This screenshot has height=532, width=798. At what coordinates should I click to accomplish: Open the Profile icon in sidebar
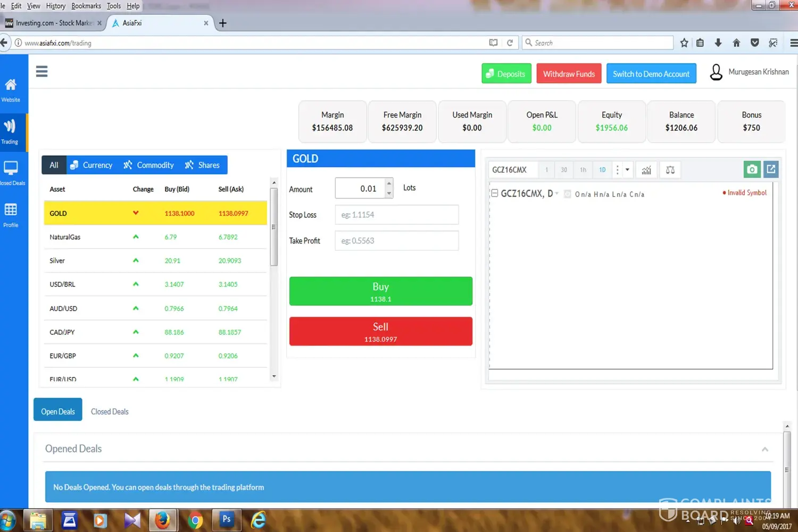tap(11, 214)
